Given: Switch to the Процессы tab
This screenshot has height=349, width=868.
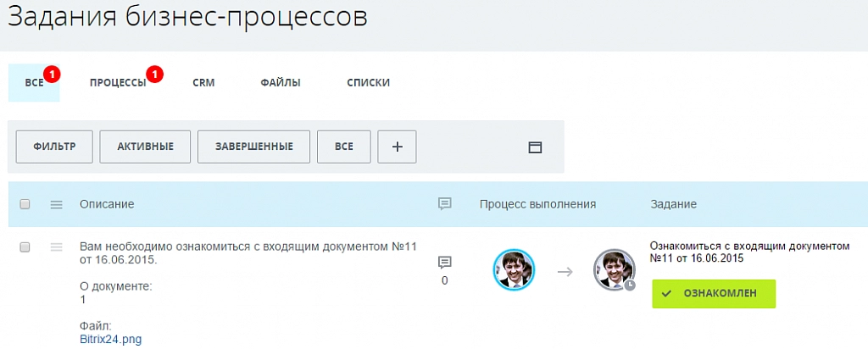Looking at the screenshot, I should pos(118,83).
